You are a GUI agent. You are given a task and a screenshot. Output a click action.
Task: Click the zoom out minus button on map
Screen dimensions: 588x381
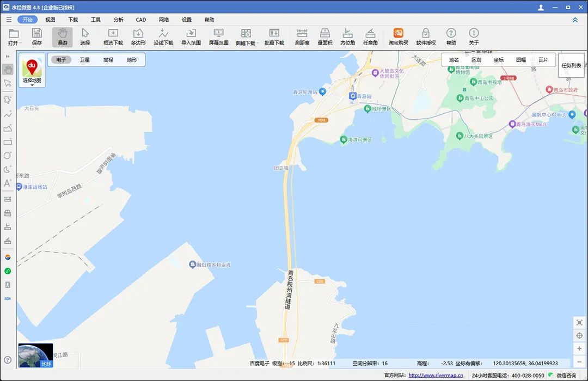tap(579, 361)
